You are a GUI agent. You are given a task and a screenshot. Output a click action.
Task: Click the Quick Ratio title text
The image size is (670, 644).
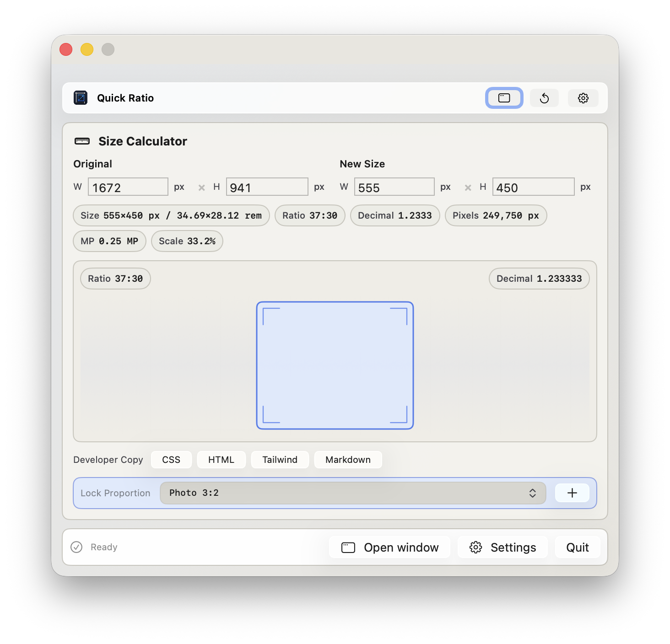125,98
